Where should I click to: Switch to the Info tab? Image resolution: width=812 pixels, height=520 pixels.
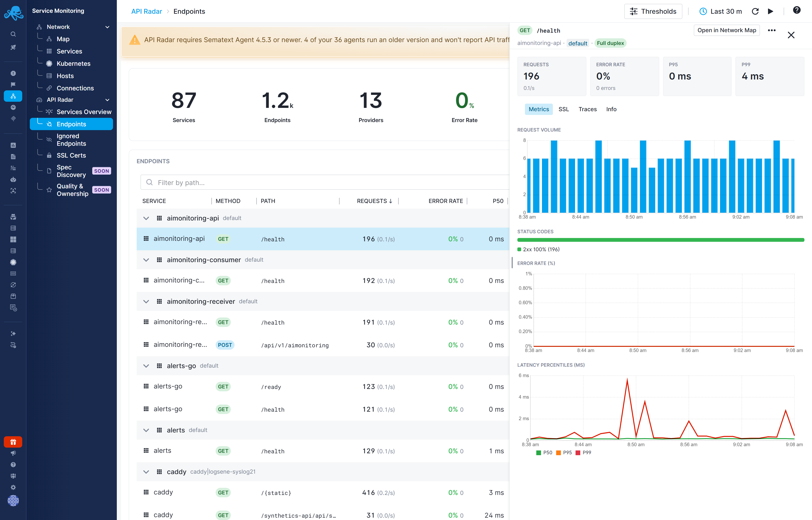tap(611, 109)
